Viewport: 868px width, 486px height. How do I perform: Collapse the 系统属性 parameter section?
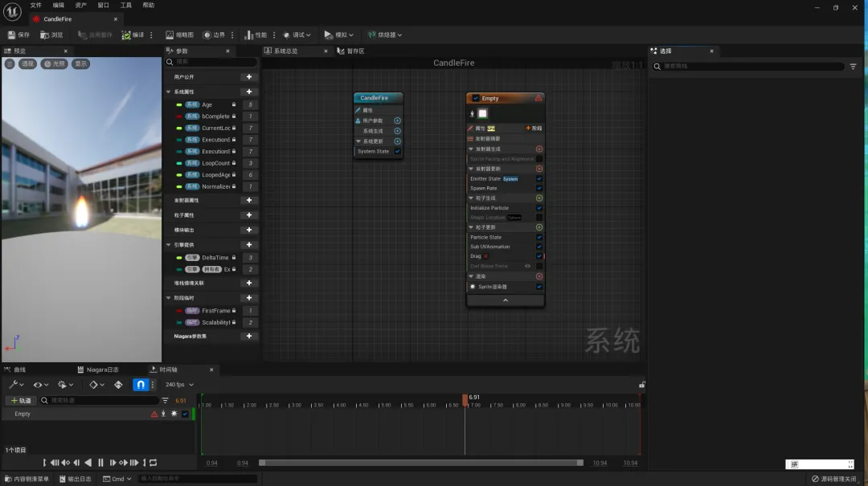168,92
